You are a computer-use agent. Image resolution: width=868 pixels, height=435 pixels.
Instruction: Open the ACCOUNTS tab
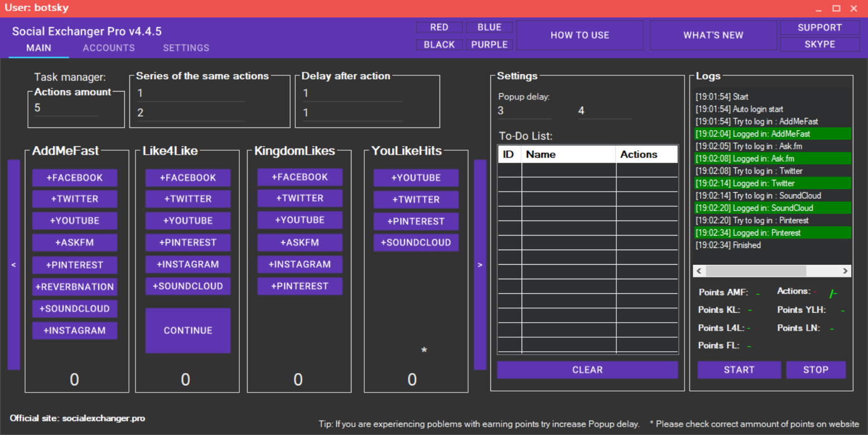tap(109, 48)
